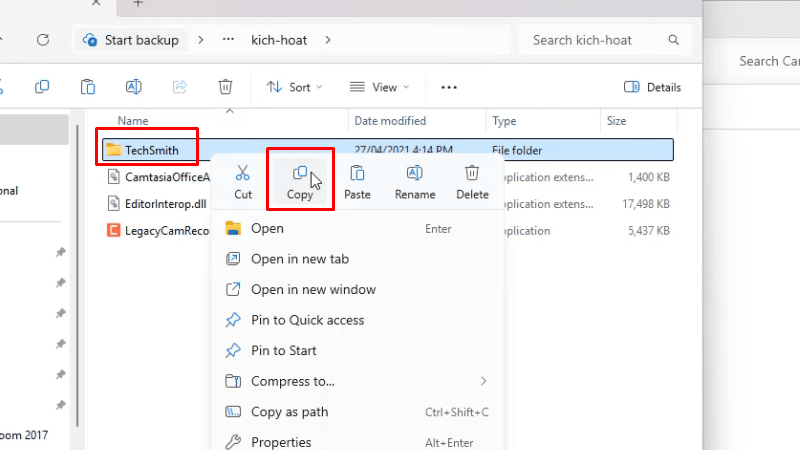Click the Search kich-hoat field
Screen dimensions: 800x450
595,40
